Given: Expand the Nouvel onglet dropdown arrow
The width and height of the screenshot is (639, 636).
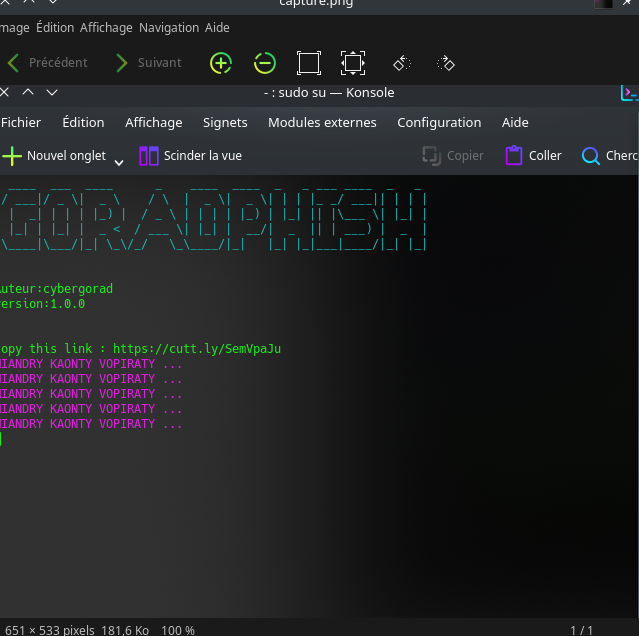Looking at the screenshot, I should tap(118, 161).
